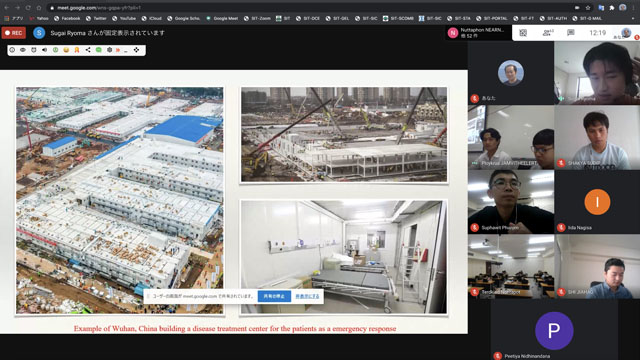The width and height of the screenshot is (640, 360).
Task: Click the hide link on sharing notification bar
Action: click(x=307, y=296)
